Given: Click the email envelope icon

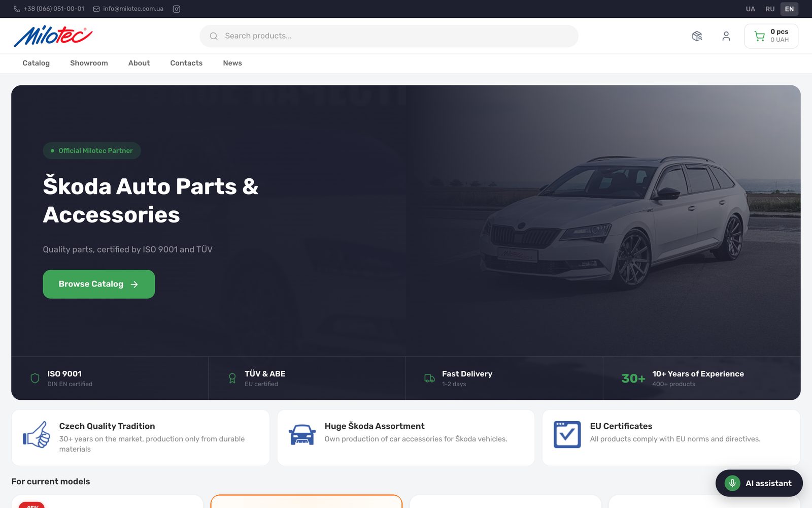Looking at the screenshot, I should click(96, 9).
